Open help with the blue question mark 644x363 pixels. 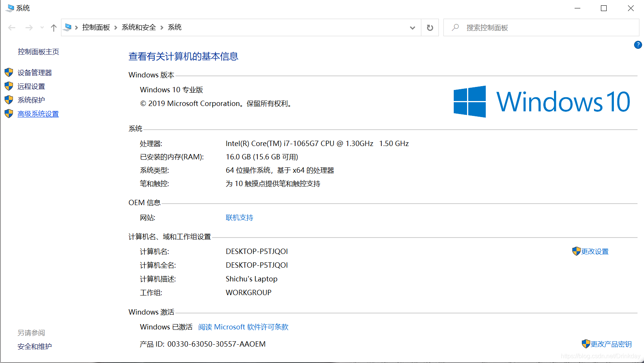[x=638, y=45]
